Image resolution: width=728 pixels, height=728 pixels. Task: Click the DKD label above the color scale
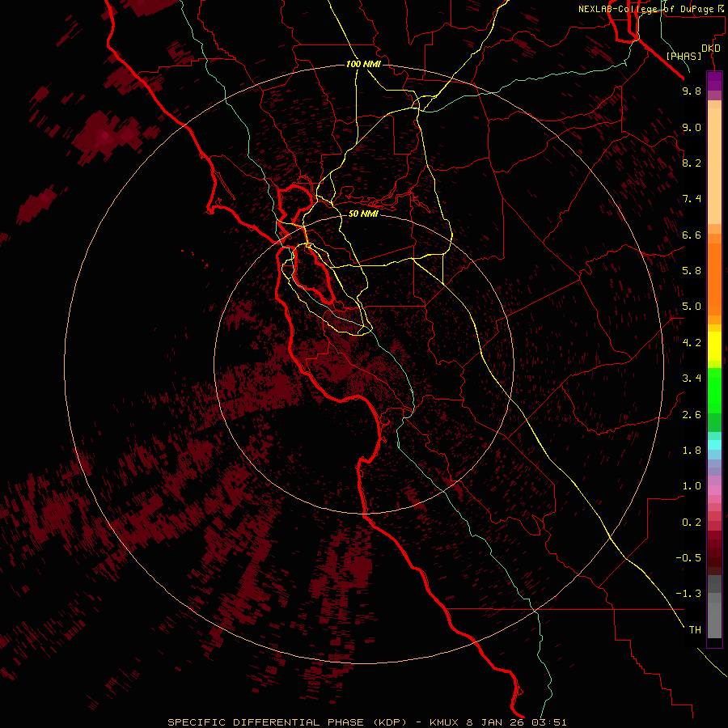(x=711, y=49)
